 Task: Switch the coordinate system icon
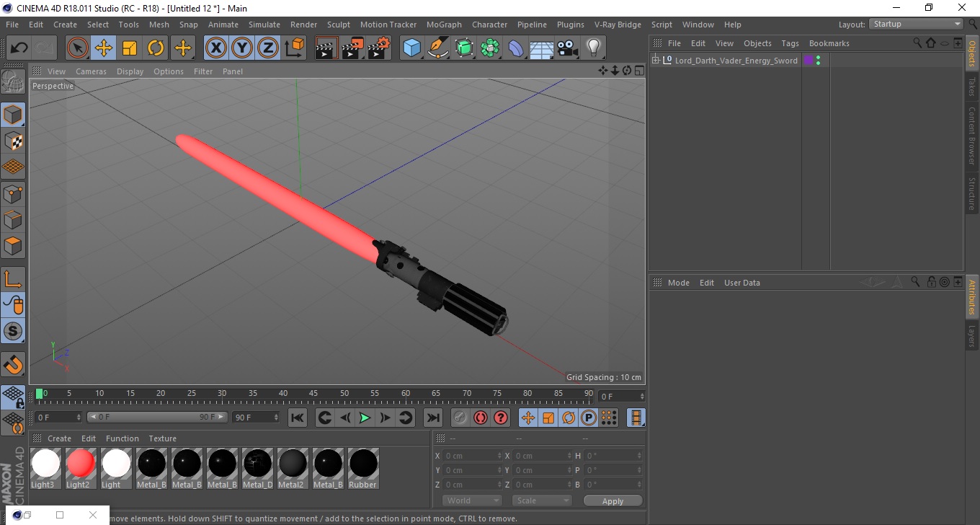click(294, 48)
